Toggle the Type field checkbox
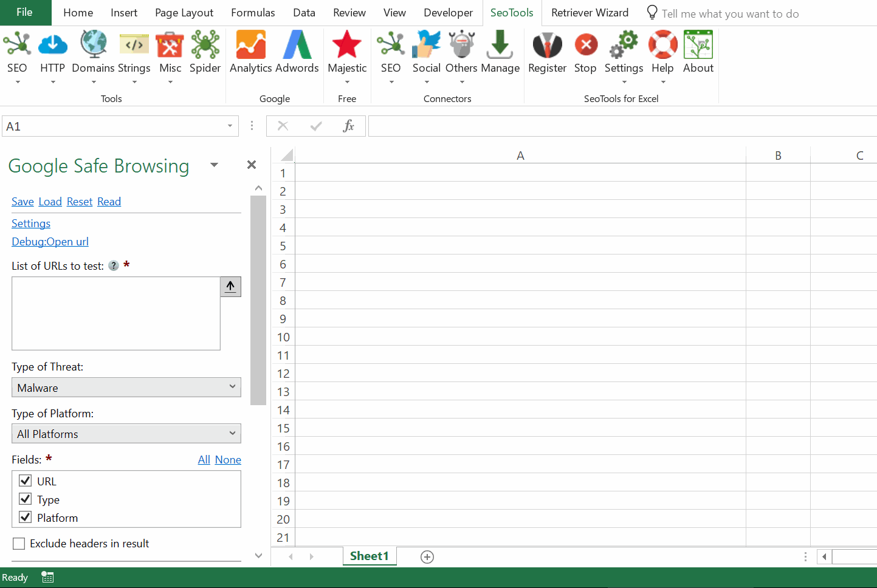Image resolution: width=877 pixels, height=588 pixels. [x=26, y=499]
